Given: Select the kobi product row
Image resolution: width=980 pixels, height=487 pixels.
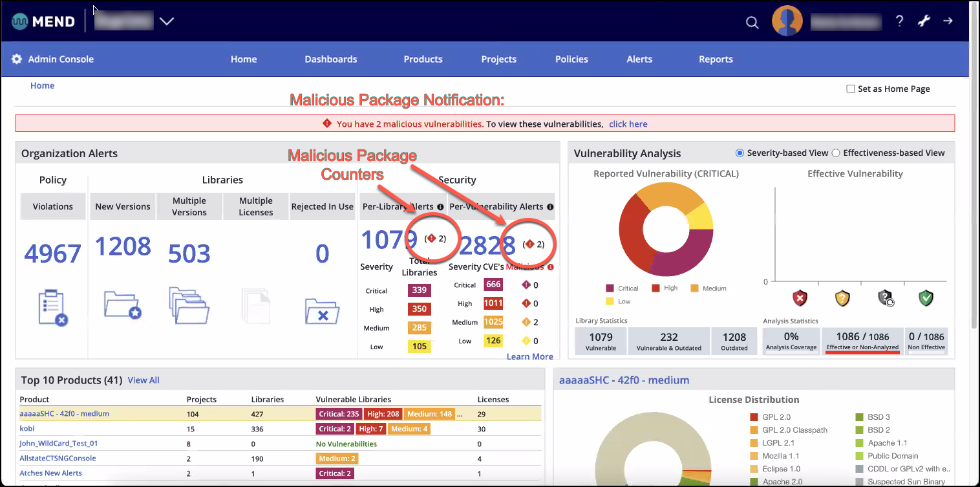Looking at the screenshot, I should point(27,429).
